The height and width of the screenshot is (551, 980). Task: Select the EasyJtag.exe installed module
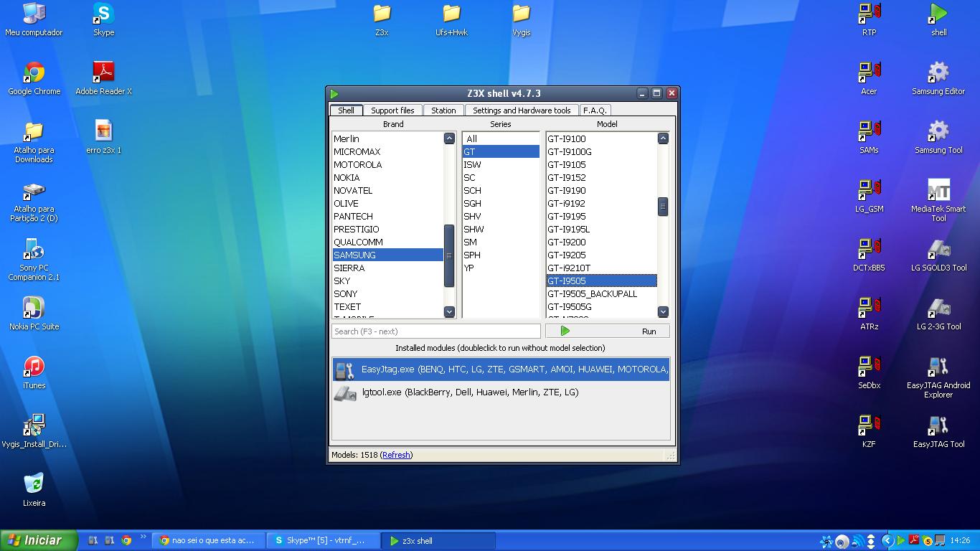tap(501, 369)
